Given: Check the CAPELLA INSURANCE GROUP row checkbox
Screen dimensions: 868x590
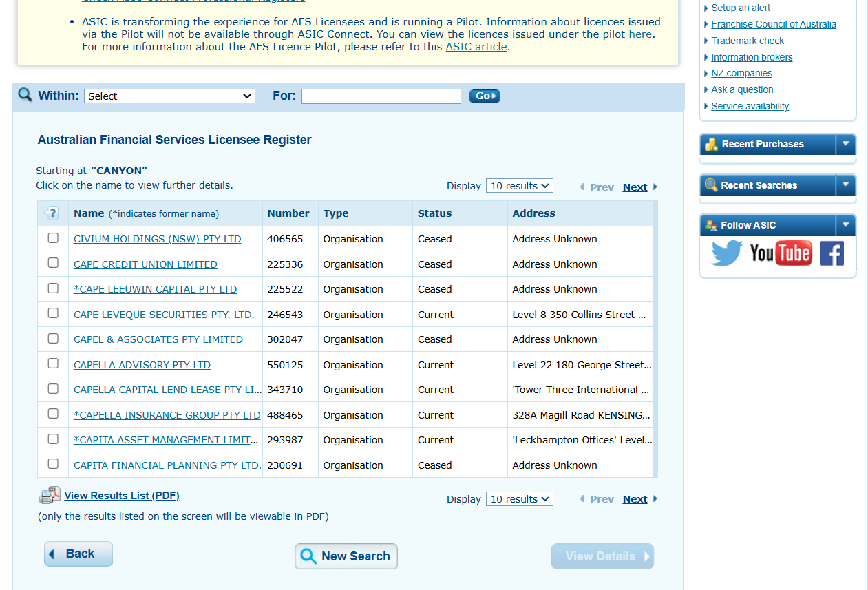Looking at the screenshot, I should pyautogui.click(x=53, y=413).
